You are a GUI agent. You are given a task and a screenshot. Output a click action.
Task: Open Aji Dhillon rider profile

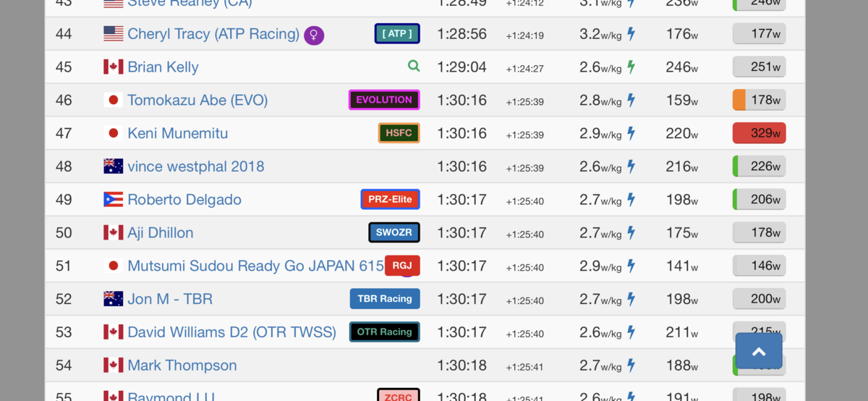click(160, 233)
